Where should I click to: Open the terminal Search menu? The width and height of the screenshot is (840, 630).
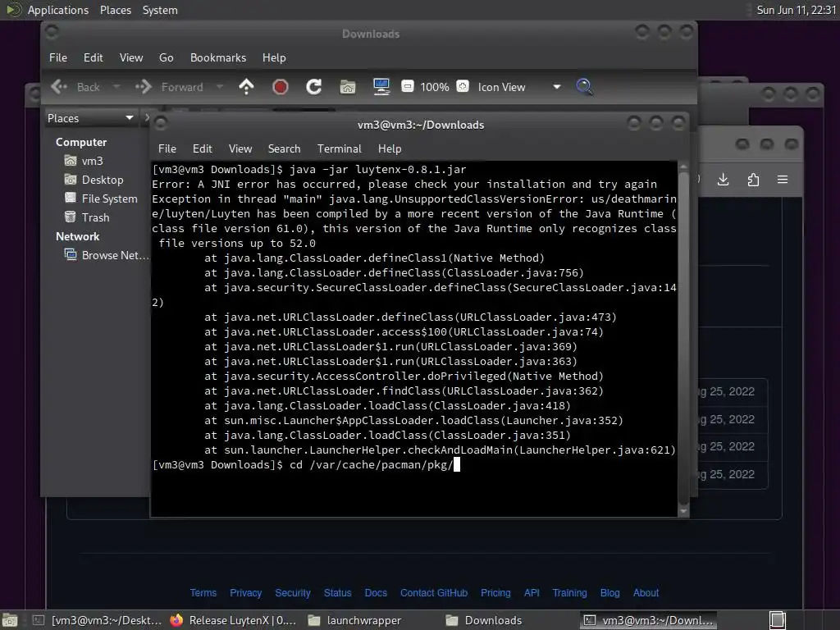(x=285, y=149)
